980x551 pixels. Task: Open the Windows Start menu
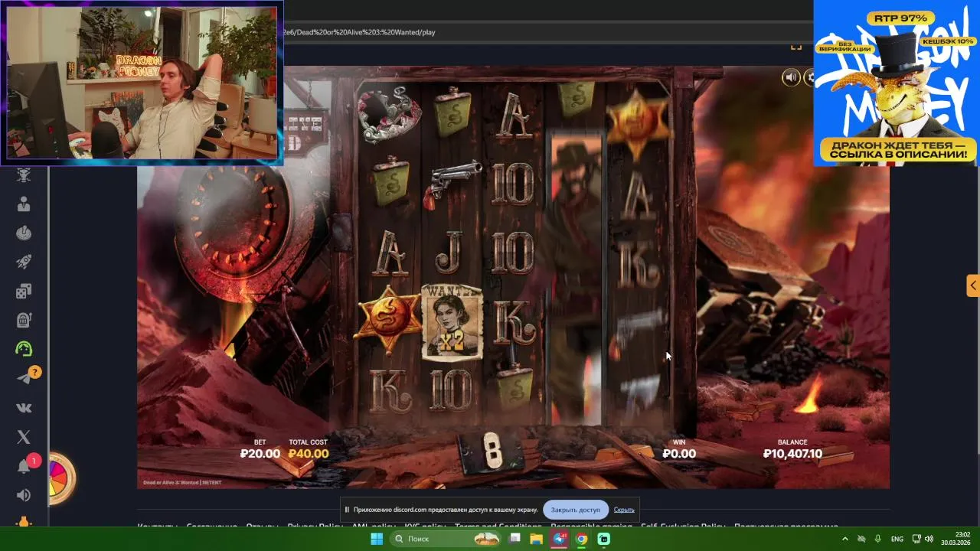(377, 539)
